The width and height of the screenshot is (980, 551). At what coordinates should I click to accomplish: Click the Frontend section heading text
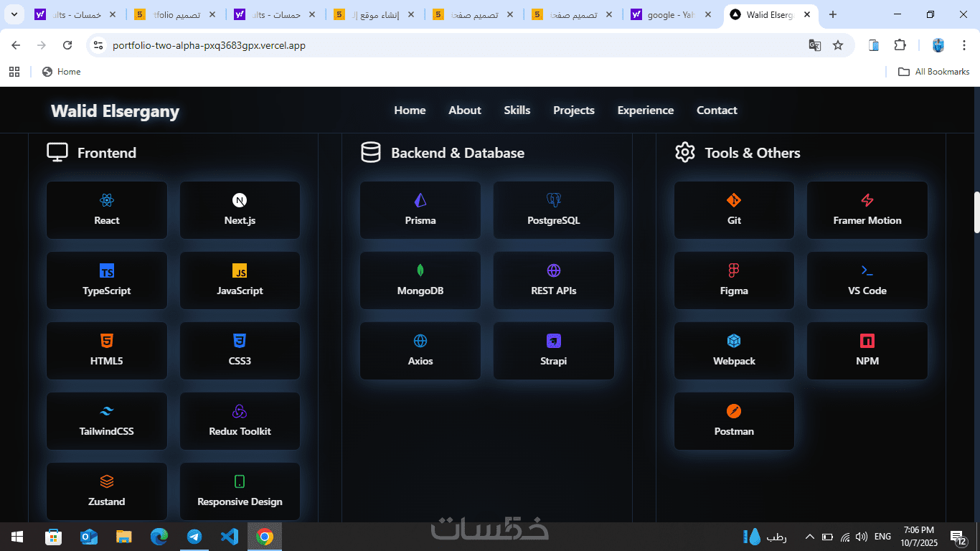pyautogui.click(x=107, y=153)
